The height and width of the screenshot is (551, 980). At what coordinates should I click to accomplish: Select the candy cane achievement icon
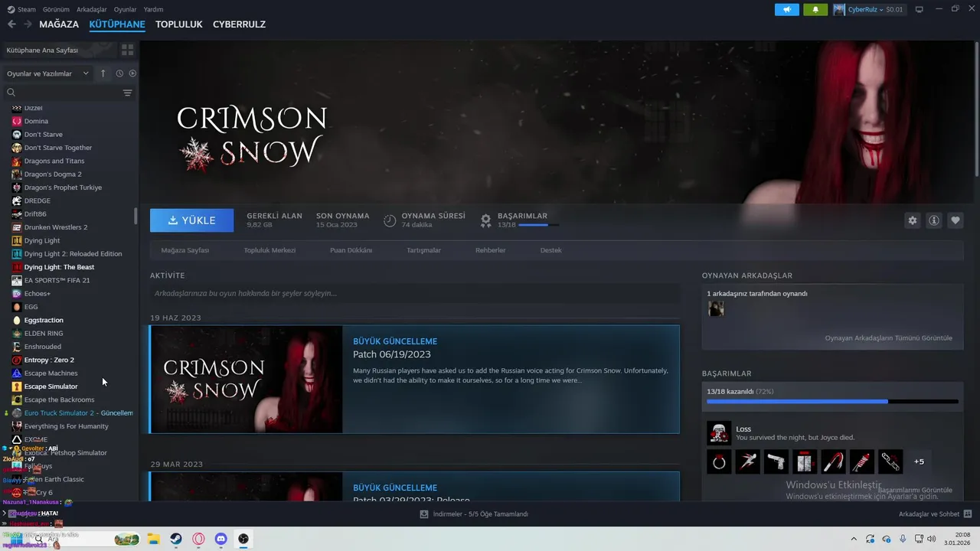(x=834, y=461)
